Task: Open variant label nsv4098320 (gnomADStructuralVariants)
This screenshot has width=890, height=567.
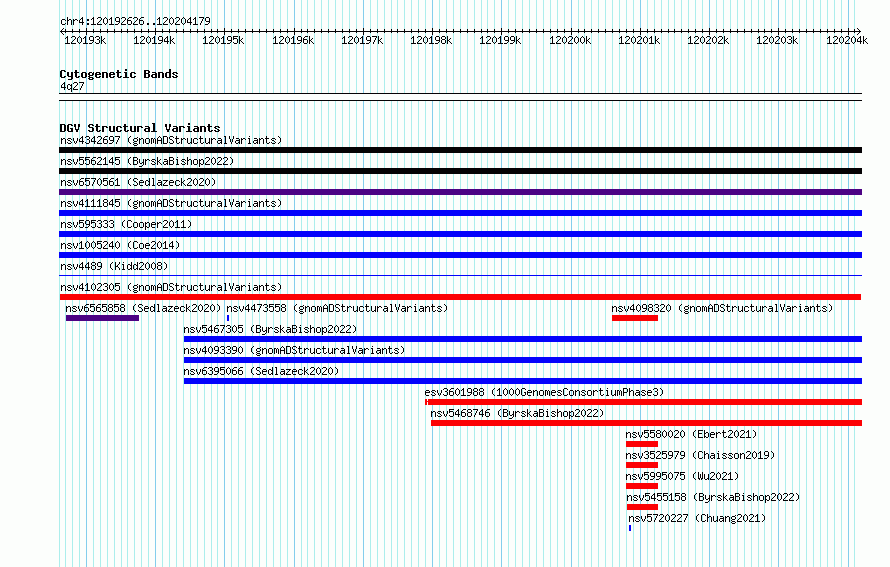Action: (722, 308)
